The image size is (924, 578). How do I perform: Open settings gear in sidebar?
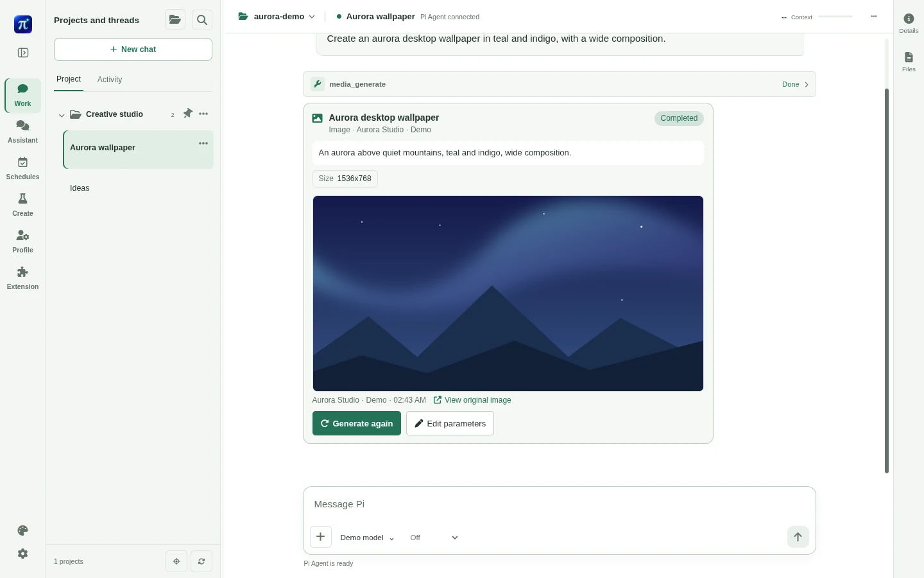point(23,554)
